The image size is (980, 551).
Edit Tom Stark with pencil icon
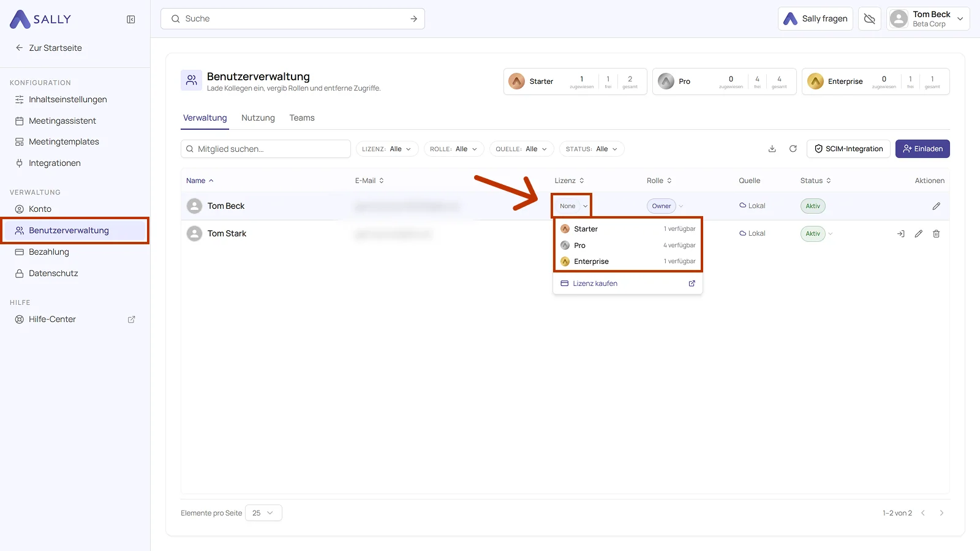click(919, 234)
